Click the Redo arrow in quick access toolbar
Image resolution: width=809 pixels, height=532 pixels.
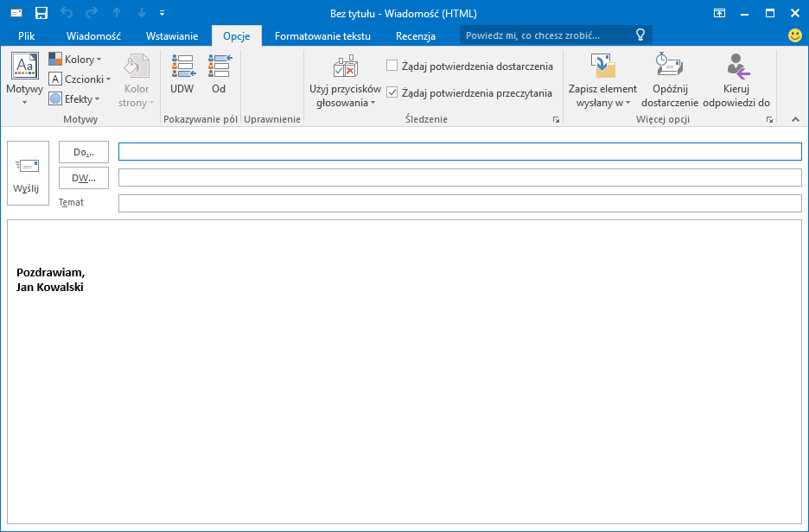click(92, 13)
